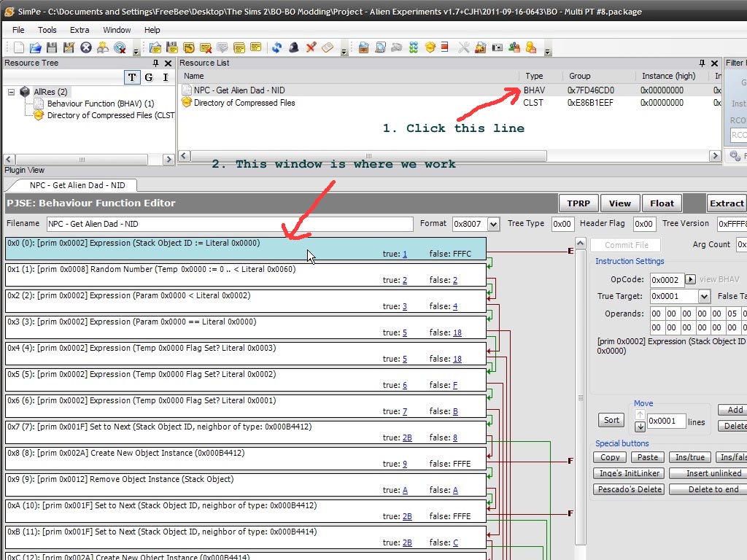The image size is (747, 560).
Task: Click the Pescado's Delete button
Action: [x=629, y=489]
